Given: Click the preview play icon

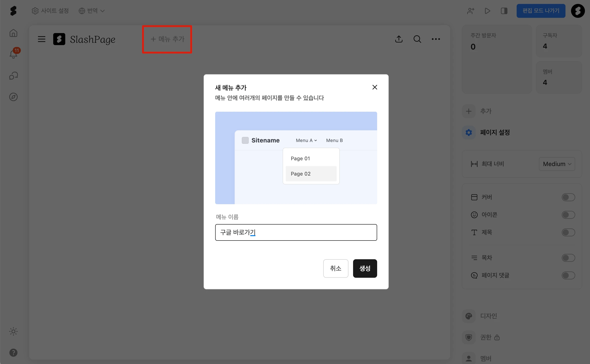Looking at the screenshot, I should point(488,11).
